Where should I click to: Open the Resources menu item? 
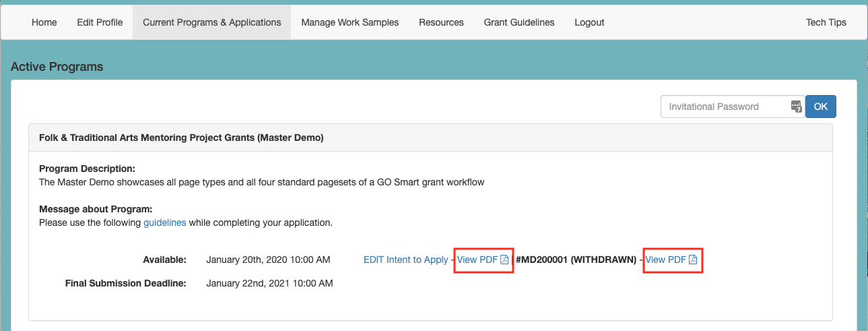[x=441, y=22]
